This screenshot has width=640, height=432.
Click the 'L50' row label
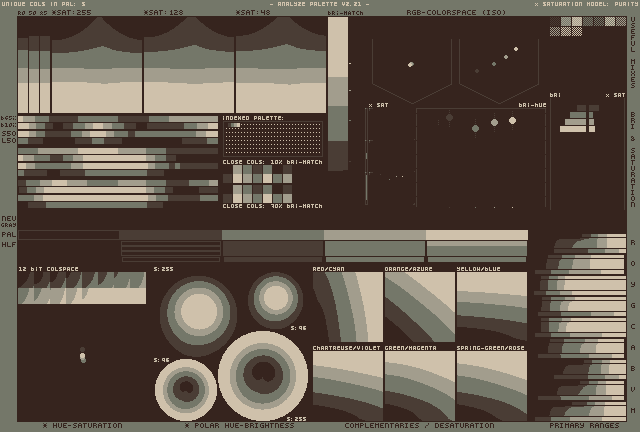(9, 140)
